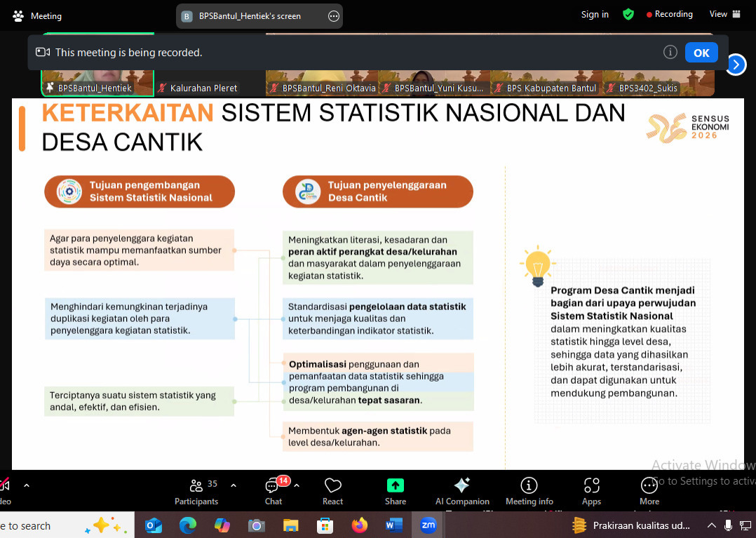This screenshot has height=538, width=756.
Task: Click the text "Menghindari kemungkinan terjadinya"
Action: (x=129, y=307)
